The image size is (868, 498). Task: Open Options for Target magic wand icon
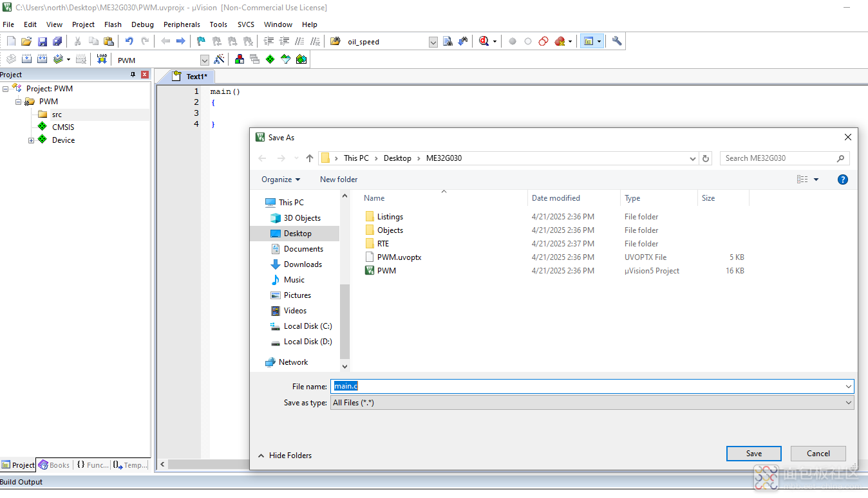click(220, 59)
